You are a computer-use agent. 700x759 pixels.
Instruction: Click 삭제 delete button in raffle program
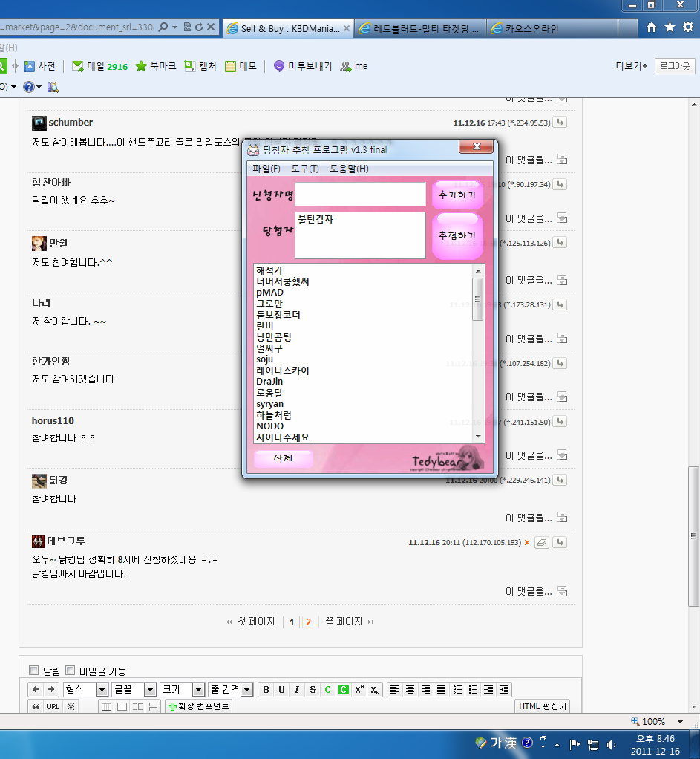[x=283, y=458]
